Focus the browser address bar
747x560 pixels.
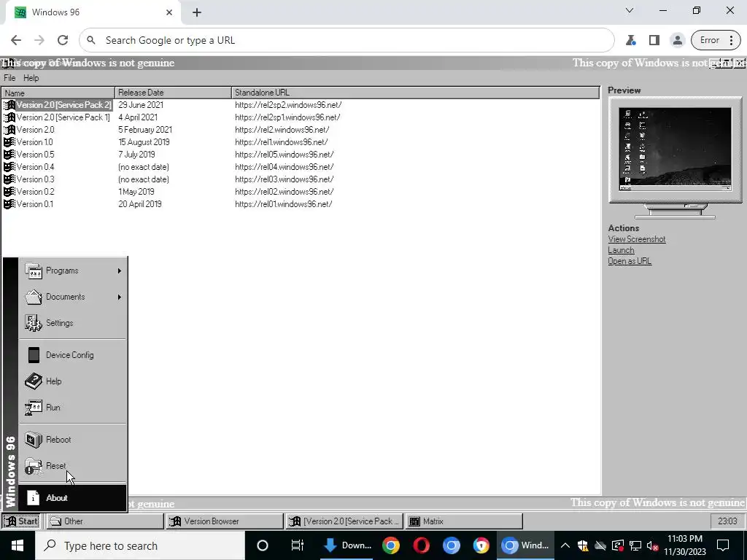347,40
